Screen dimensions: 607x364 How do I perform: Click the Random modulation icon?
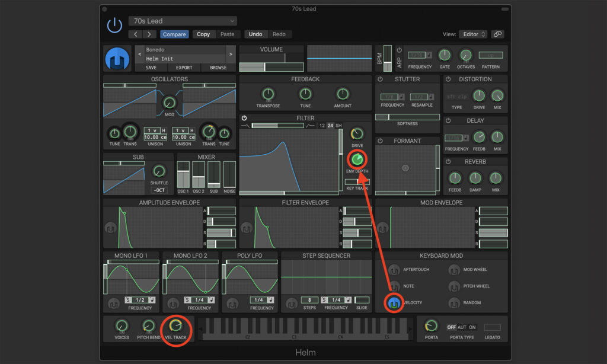454,303
